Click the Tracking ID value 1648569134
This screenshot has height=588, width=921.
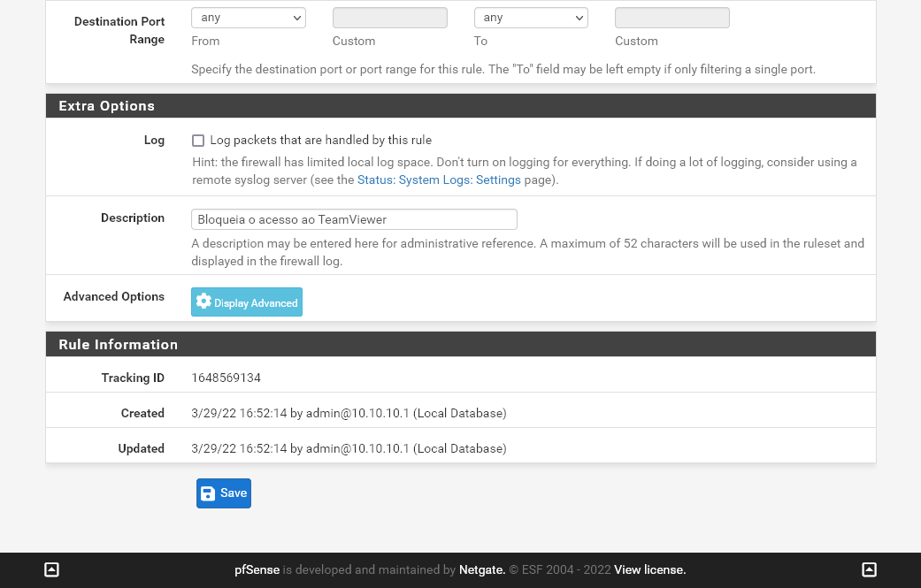pyautogui.click(x=226, y=378)
